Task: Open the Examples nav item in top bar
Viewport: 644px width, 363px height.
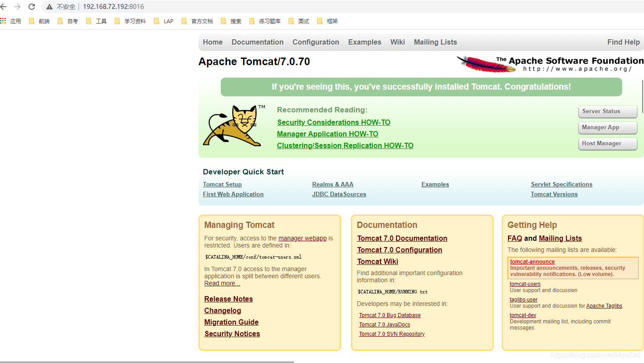Action: (x=365, y=42)
